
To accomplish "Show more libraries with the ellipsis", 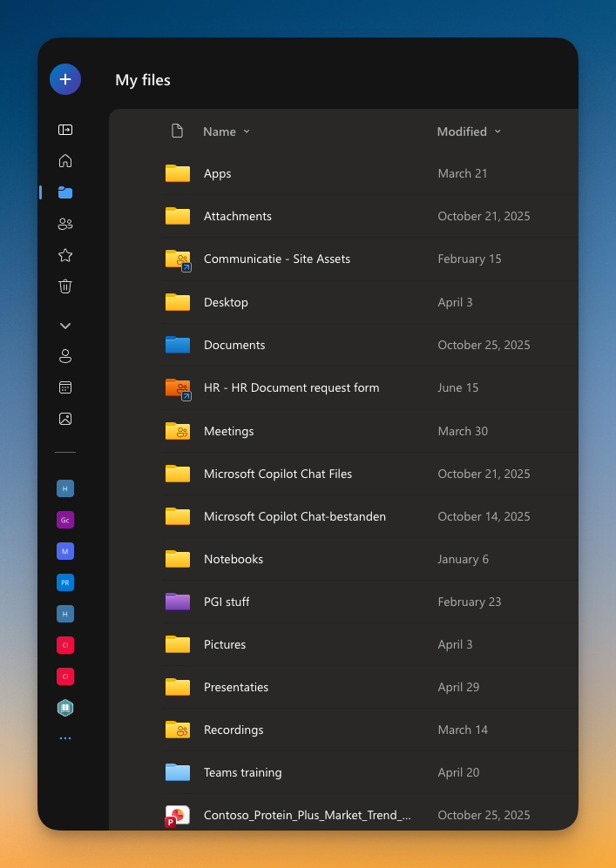I will click(65, 738).
